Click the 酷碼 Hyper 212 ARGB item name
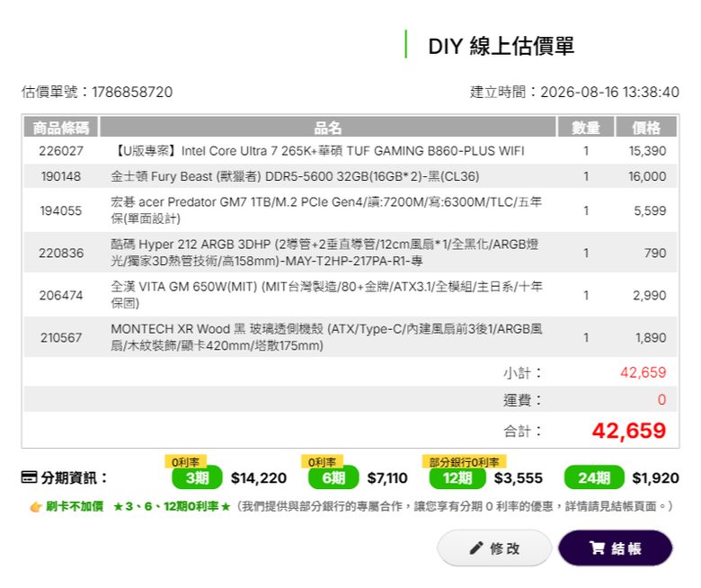 tap(325, 253)
